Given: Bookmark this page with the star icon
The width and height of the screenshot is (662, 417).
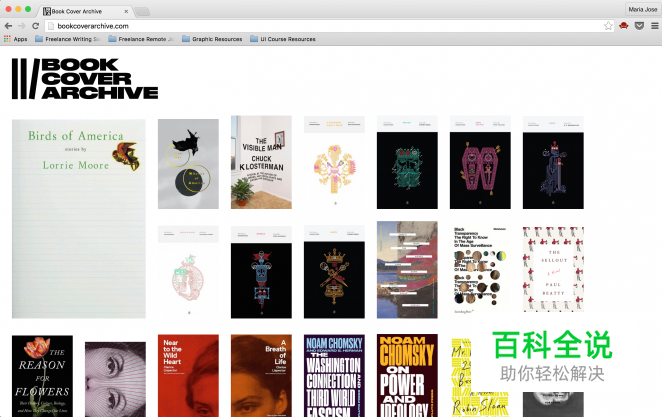Looking at the screenshot, I should [x=608, y=25].
